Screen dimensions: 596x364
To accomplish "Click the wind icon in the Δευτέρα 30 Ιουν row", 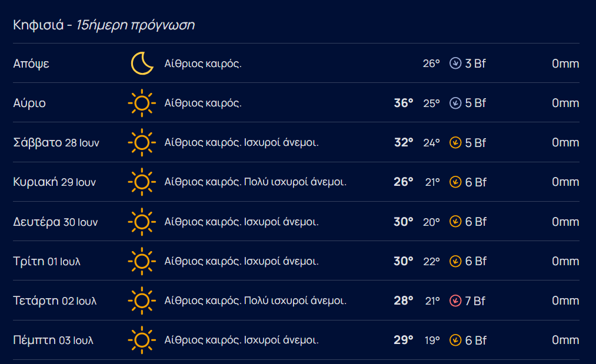I will click(x=455, y=222).
